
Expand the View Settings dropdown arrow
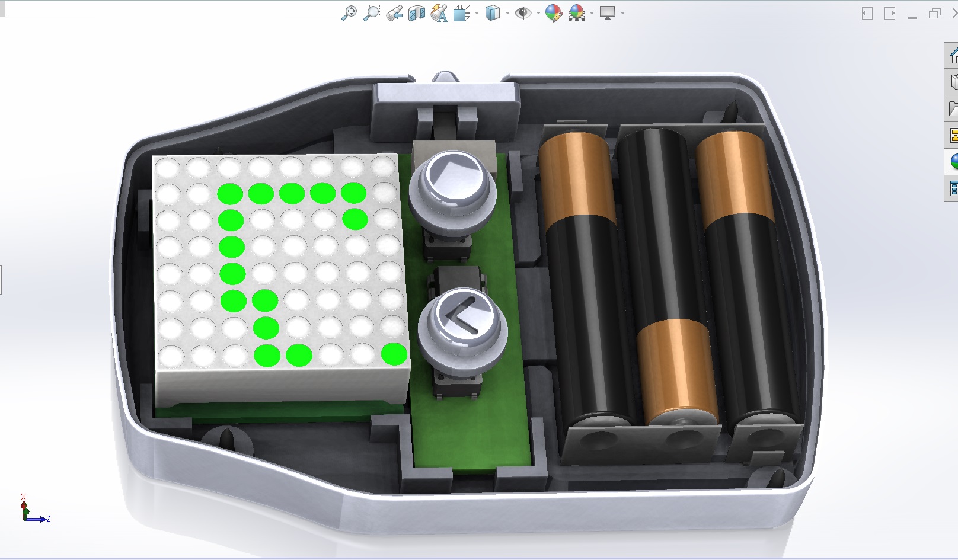point(622,13)
